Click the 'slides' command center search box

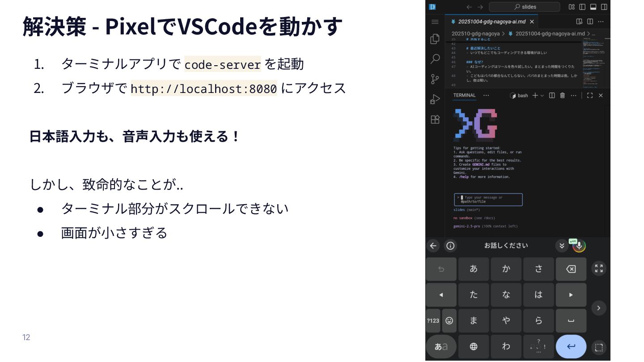(x=524, y=7)
